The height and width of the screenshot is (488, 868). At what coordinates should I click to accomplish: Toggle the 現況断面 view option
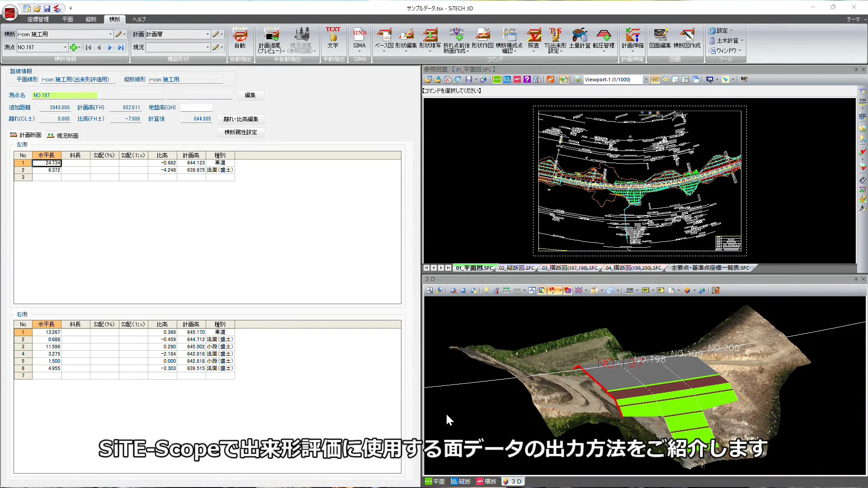[x=63, y=136]
